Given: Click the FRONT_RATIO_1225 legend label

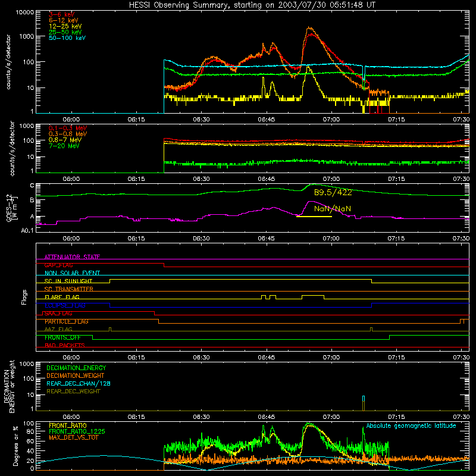Looking at the screenshot, I should pyautogui.click(x=77, y=432).
